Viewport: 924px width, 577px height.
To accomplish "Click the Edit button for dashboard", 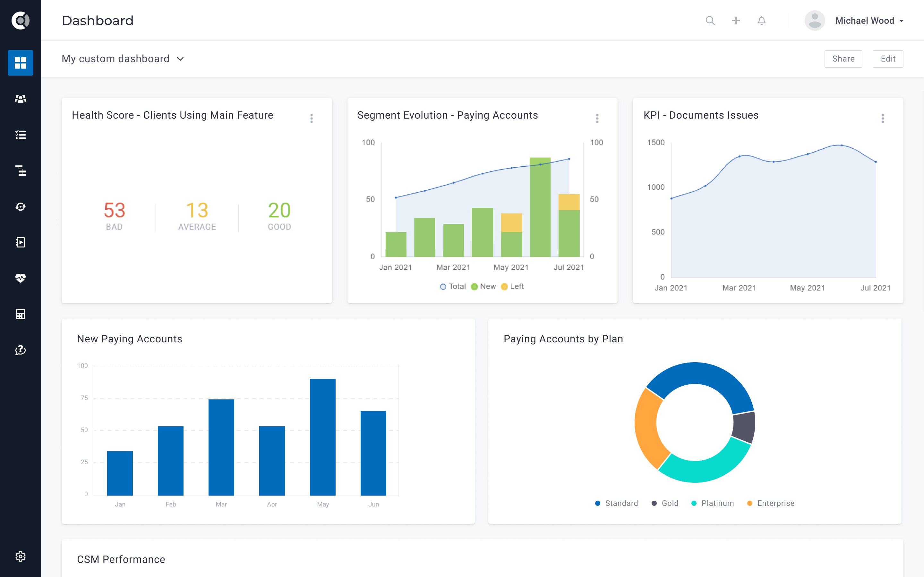I will 888,58.
